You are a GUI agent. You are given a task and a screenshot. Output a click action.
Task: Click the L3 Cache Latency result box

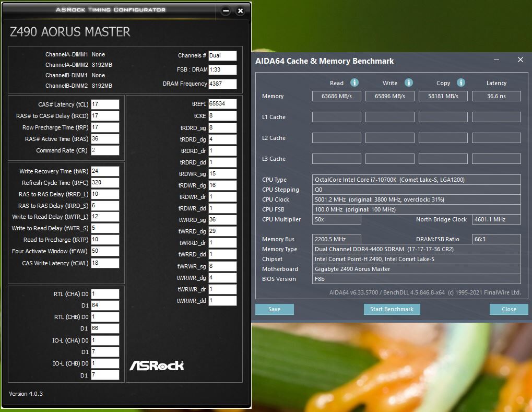496,159
